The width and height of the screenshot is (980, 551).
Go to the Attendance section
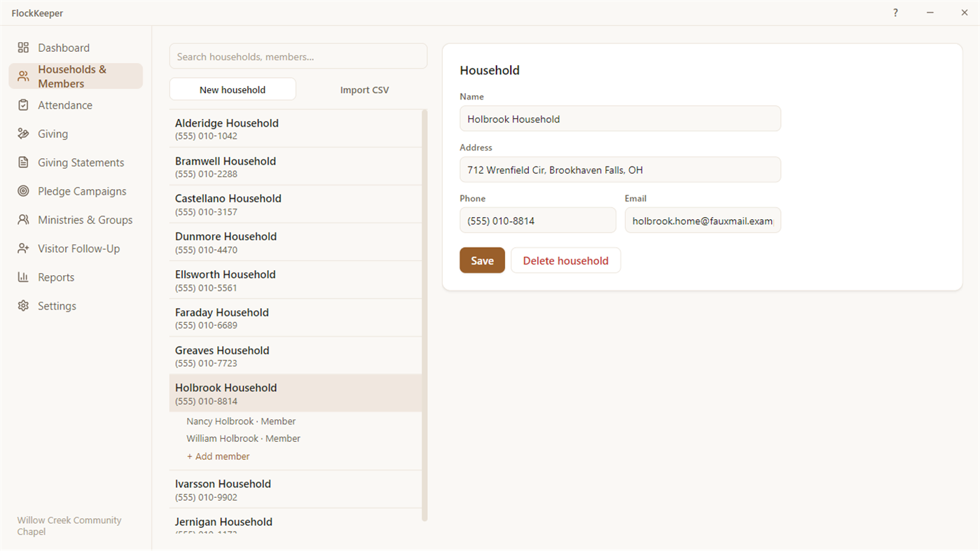click(x=76, y=105)
